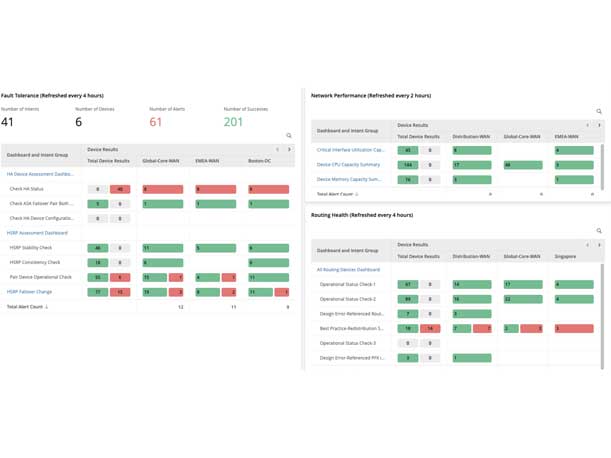The height and width of the screenshot is (458, 611).
Task: Open Device CPU Capacity Summary link
Action: pos(348,165)
